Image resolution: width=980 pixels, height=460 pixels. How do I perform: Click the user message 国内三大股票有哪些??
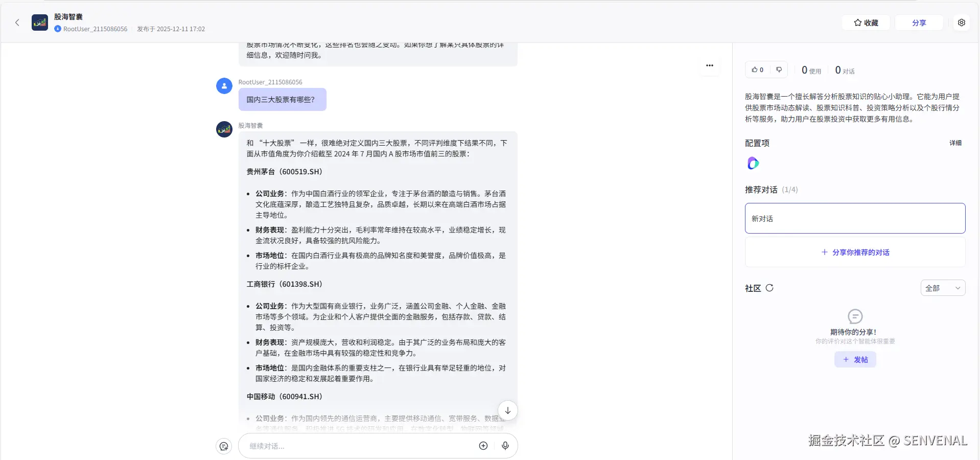click(x=283, y=100)
